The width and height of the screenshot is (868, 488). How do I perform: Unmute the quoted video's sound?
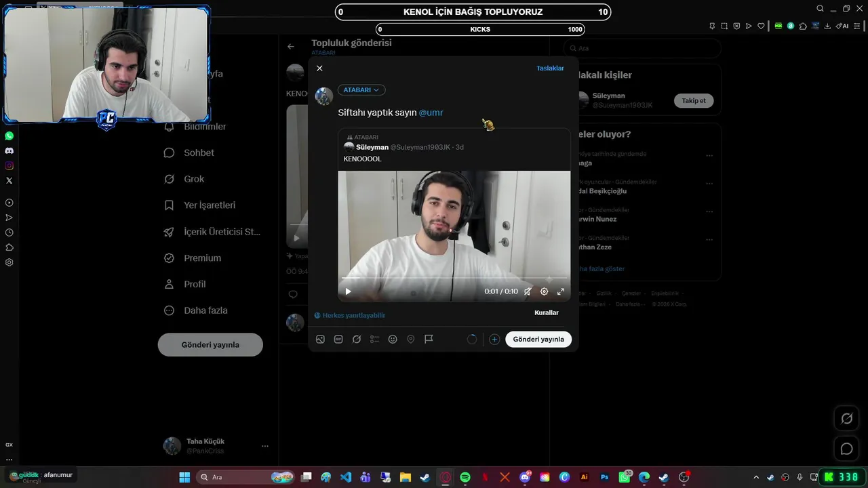[x=528, y=291]
